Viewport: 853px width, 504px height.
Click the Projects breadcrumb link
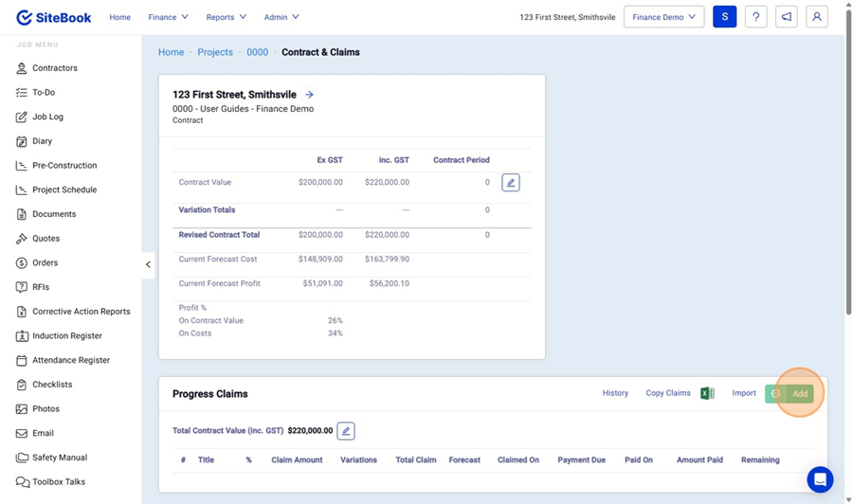(x=215, y=52)
